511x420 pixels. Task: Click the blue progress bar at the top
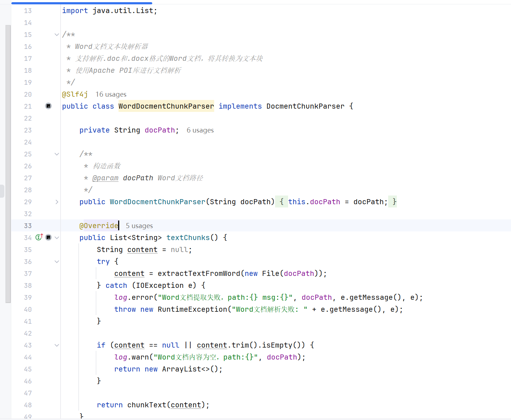[82, 3]
